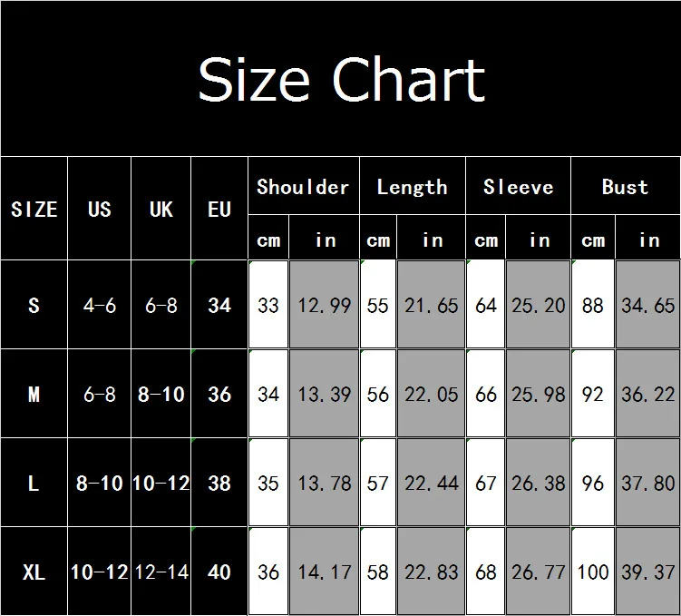
Task: Select the 26.38 sleeve inches cell
Action: (x=538, y=484)
